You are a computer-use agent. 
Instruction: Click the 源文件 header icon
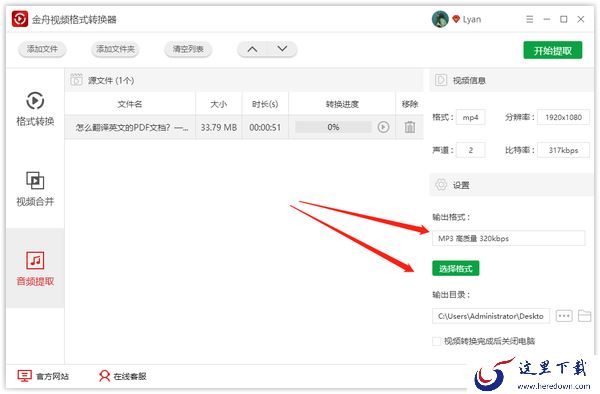[x=76, y=80]
